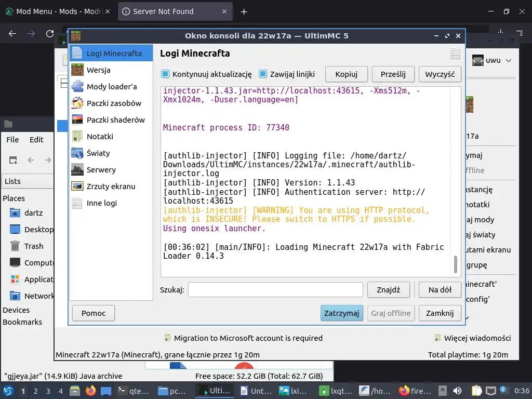Viewport: 532px width, 399px height.
Task: Open Mody loader'a puzzle piece icon
Action: tap(77, 87)
